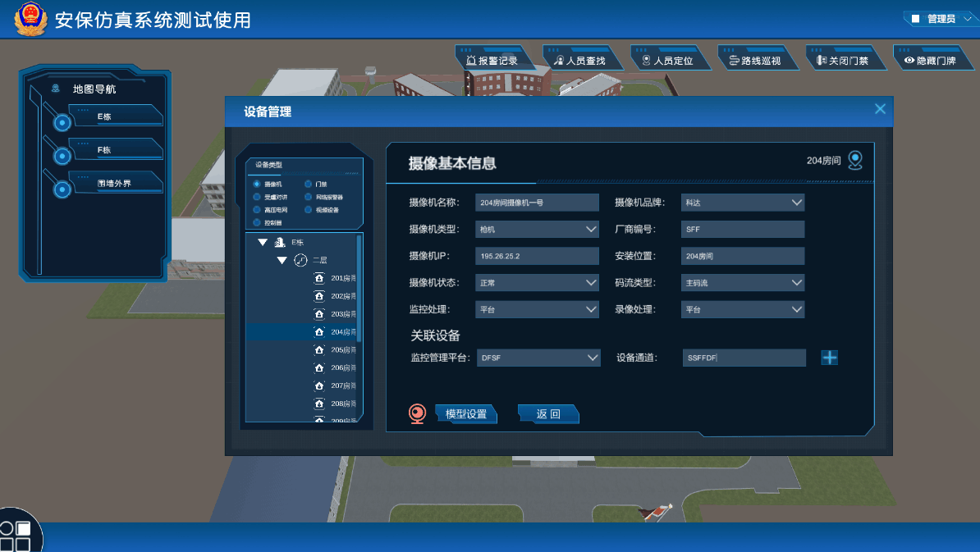Select the 摄像机 device type radio
Image resolution: width=980 pixels, height=552 pixels.
257,185
